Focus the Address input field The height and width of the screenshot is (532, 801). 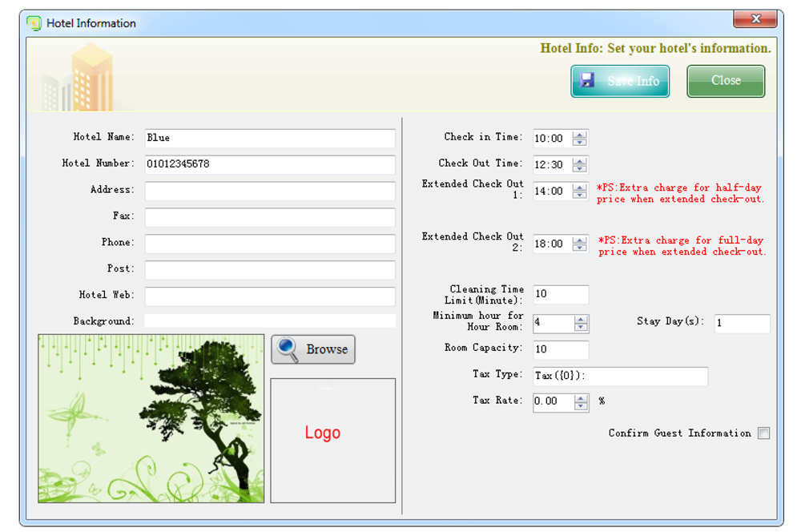270,191
